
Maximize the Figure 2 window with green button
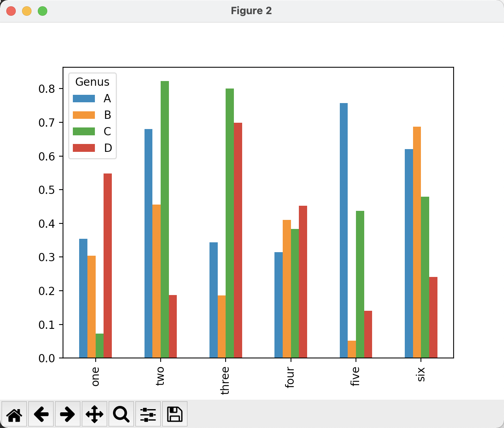pos(43,11)
